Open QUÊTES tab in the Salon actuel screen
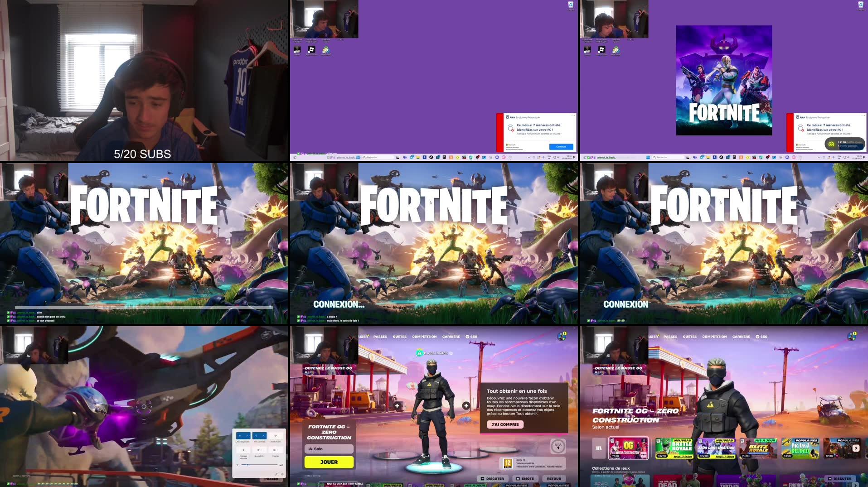The image size is (868, 487). pyautogui.click(x=690, y=337)
